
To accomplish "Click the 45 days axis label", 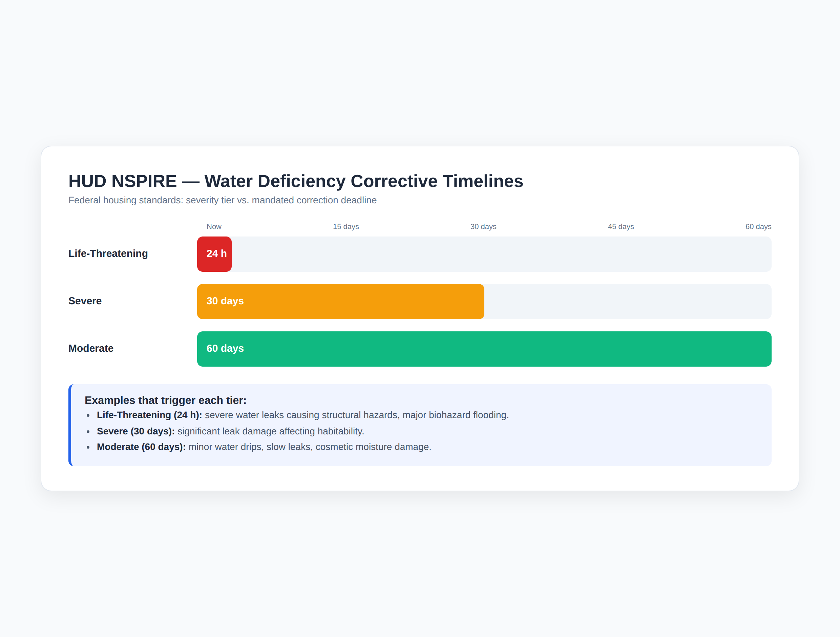I will [x=621, y=226].
